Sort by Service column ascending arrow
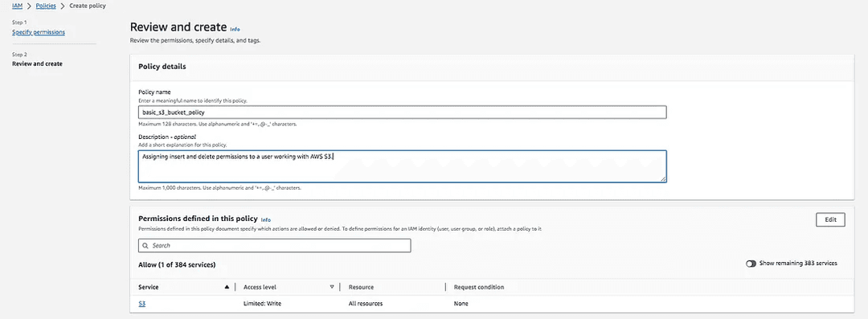 (227, 287)
